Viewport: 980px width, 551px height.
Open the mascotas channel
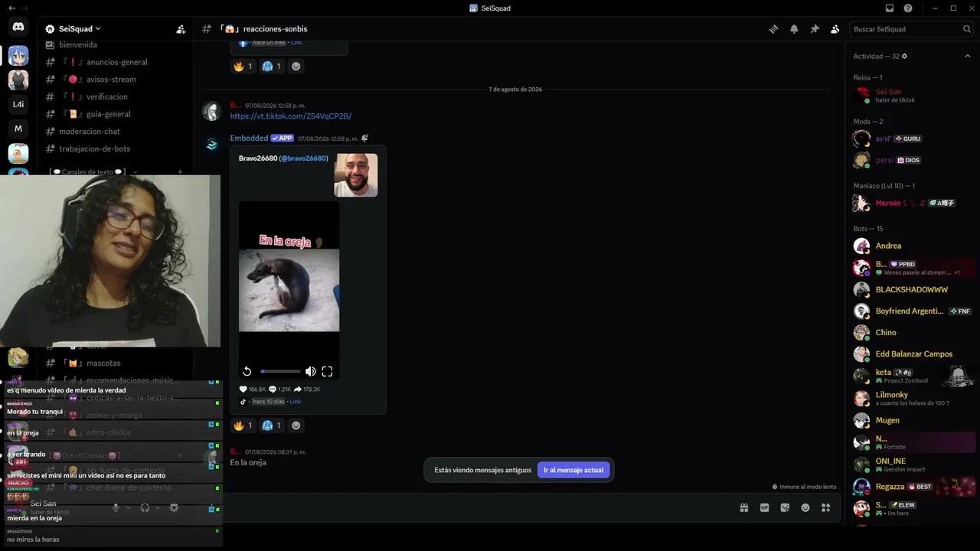tap(118, 363)
